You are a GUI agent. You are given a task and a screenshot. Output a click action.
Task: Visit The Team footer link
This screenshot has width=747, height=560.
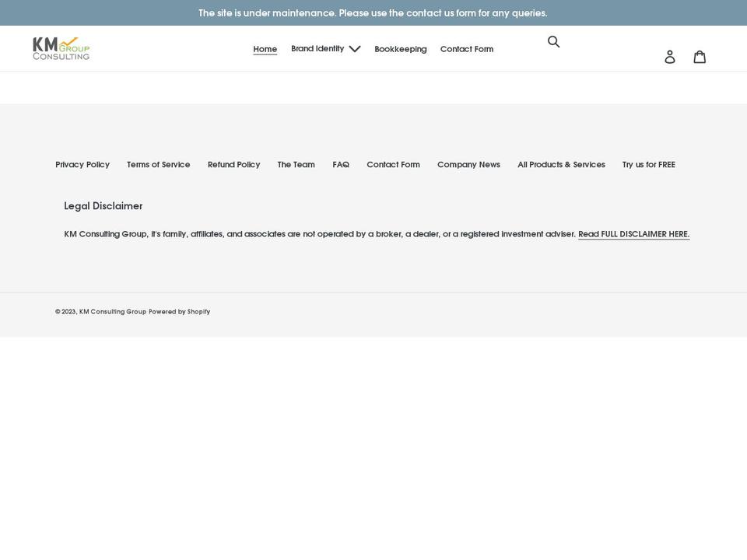click(296, 164)
